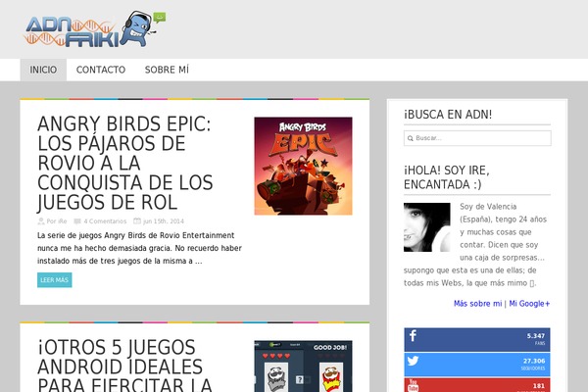
Task: Click the Angry Birds article excerpt text
Action: (139, 248)
